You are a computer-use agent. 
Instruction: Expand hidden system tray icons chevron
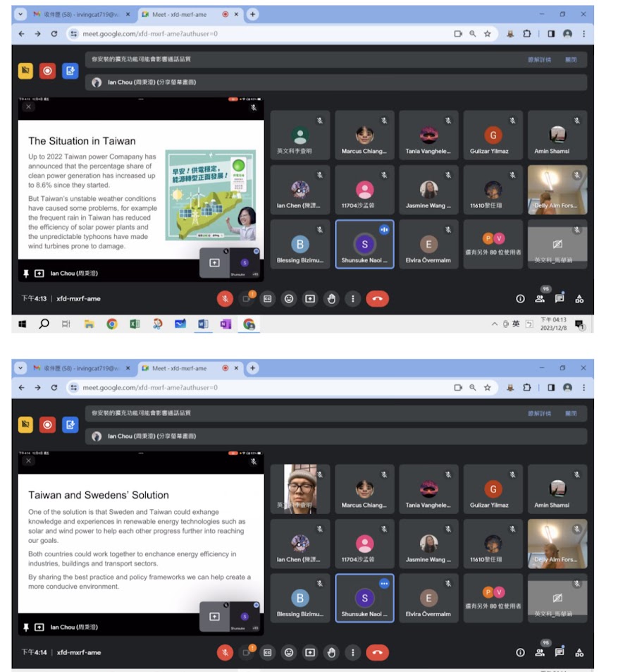pos(495,324)
